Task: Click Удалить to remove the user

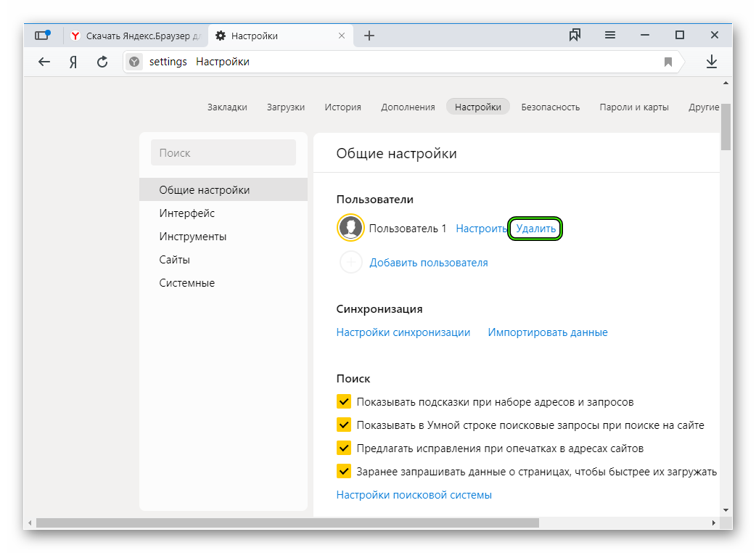Action: click(535, 229)
